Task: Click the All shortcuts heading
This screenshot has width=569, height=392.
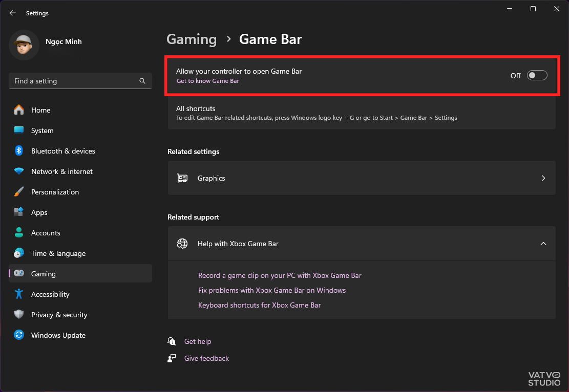Action: [x=196, y=108]
